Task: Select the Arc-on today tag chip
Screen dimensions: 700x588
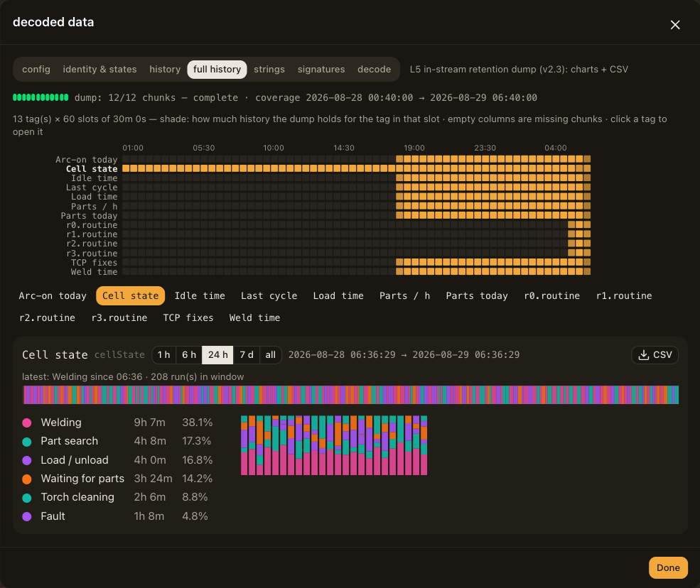Action: [53, 296]
